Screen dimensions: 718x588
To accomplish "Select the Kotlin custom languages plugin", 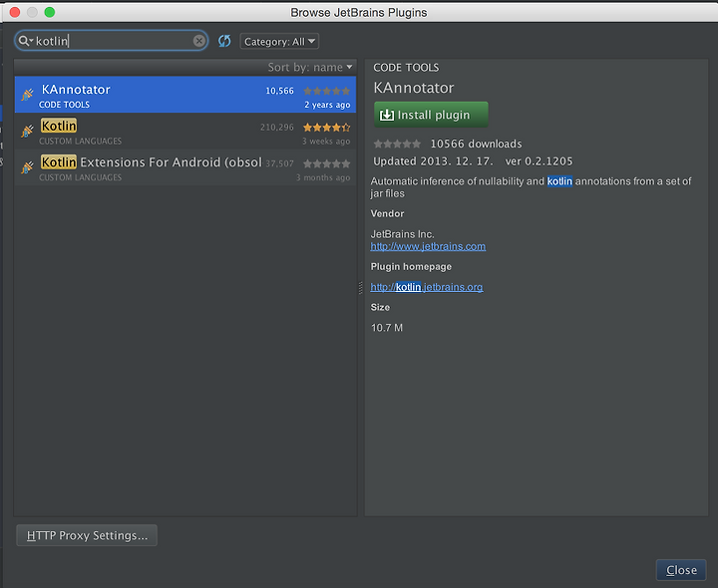I will pos(185,132).
